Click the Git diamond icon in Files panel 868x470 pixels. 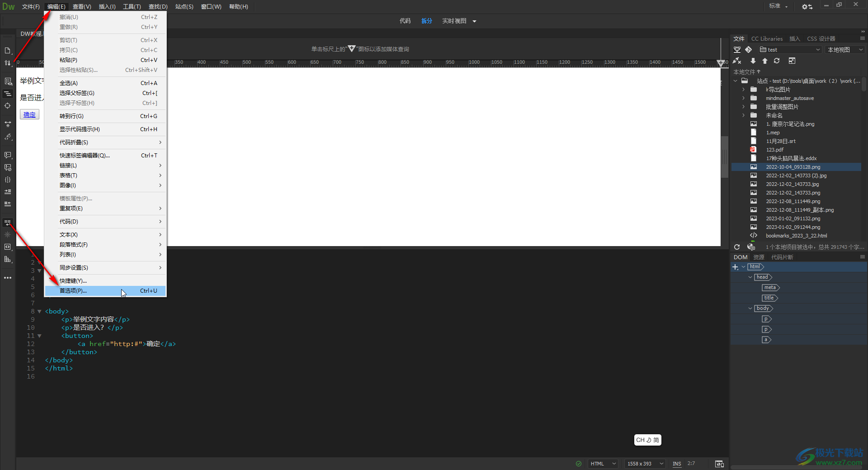(x=749, y=50)
